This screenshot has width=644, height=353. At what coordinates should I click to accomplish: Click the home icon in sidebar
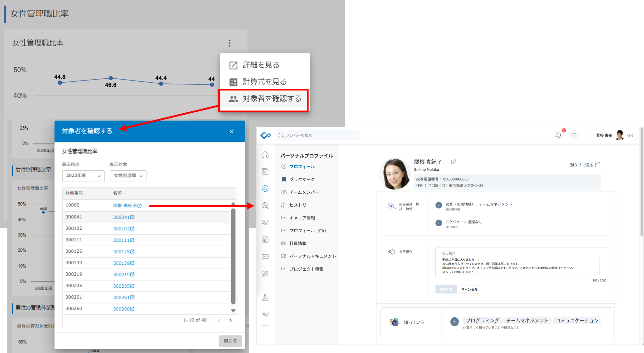(x=265, y=155)
